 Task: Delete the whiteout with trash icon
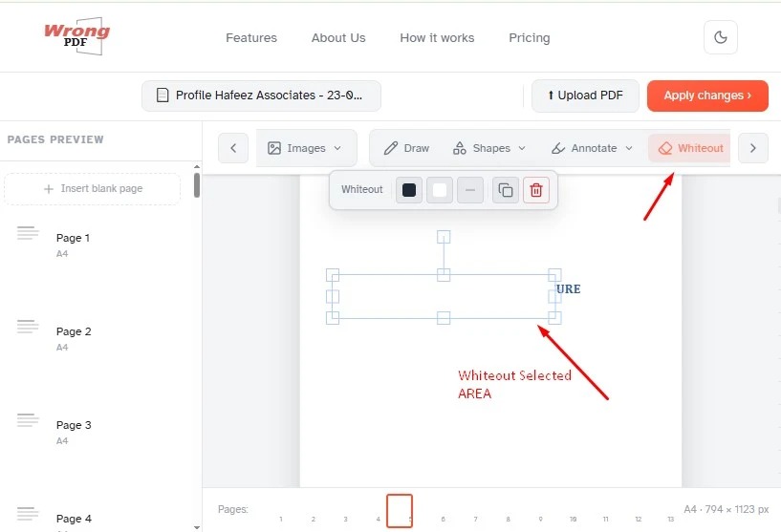click(536, 190)
